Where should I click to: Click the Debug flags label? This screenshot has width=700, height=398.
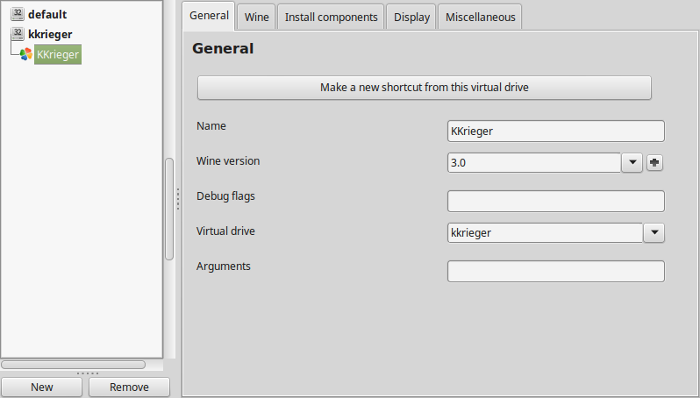(x=225, y=196)
